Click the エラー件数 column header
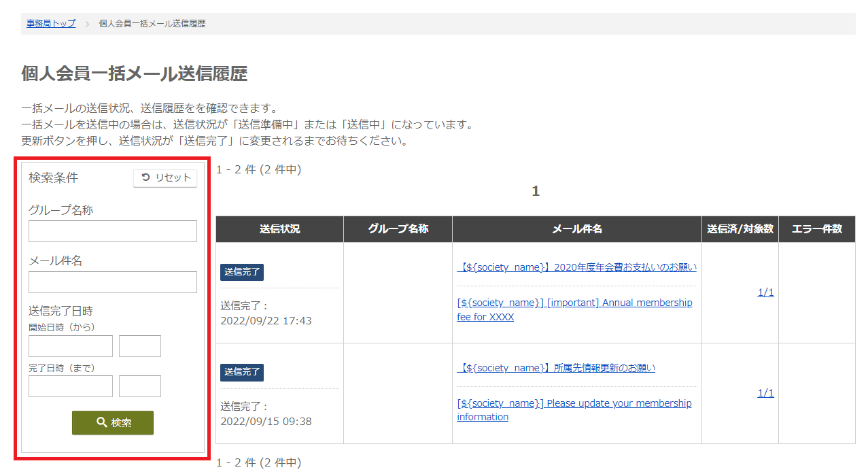This screenshot has height=474, width=868. (817, 229)
